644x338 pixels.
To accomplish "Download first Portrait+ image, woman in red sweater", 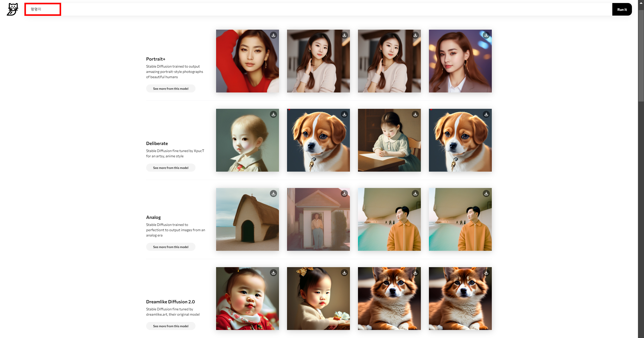I will pyautogui.click(x=273, y=35).
